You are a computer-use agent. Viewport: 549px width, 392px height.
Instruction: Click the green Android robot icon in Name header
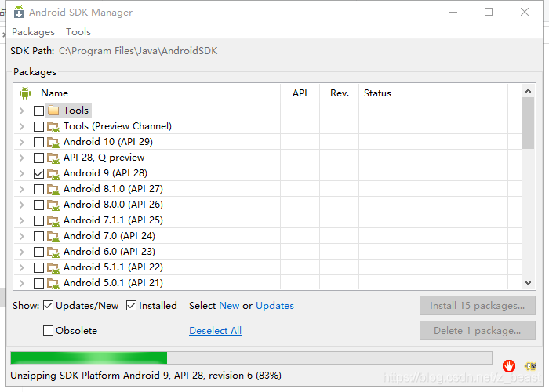tap(25, 93)
